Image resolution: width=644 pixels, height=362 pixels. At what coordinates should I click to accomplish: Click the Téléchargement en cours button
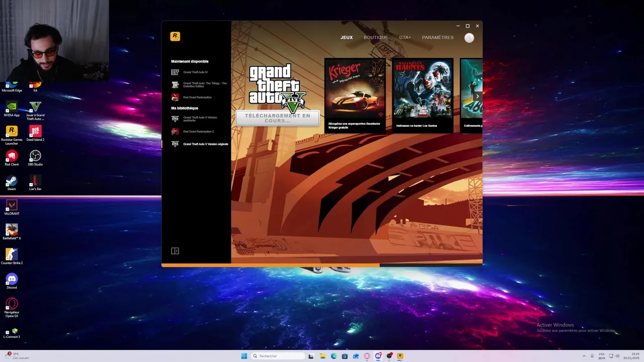tap(278, 118)
